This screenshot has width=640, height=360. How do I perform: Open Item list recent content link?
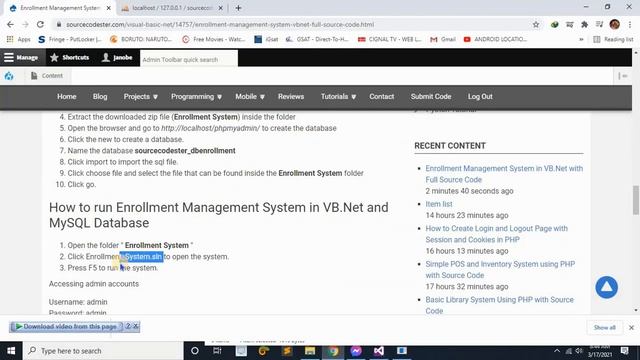439,204
